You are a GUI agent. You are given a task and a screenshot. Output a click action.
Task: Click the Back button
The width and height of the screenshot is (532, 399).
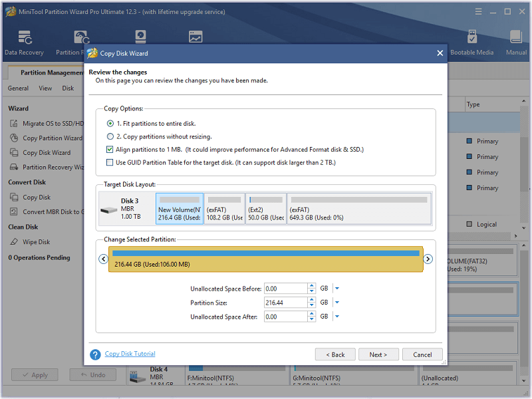(335, 354)
